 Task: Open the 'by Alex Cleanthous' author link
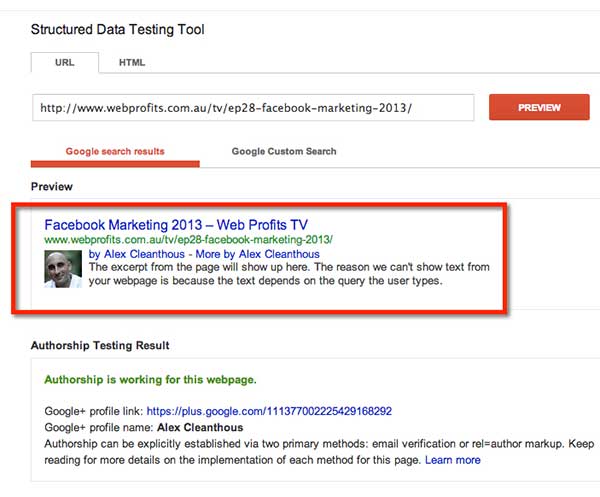point(137,254)
